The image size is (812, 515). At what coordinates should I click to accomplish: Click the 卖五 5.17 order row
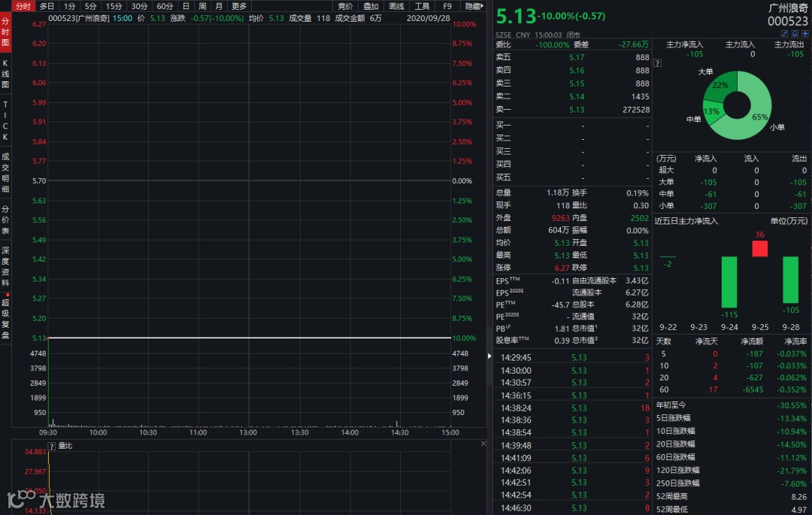point(572,57)
